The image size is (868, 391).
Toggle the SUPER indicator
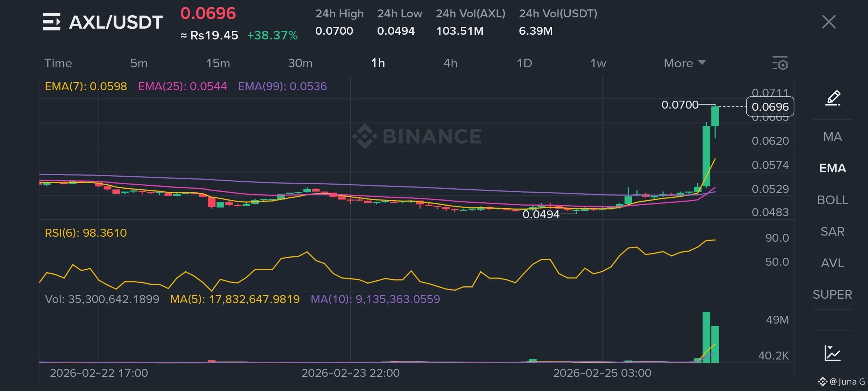(833, 295)
